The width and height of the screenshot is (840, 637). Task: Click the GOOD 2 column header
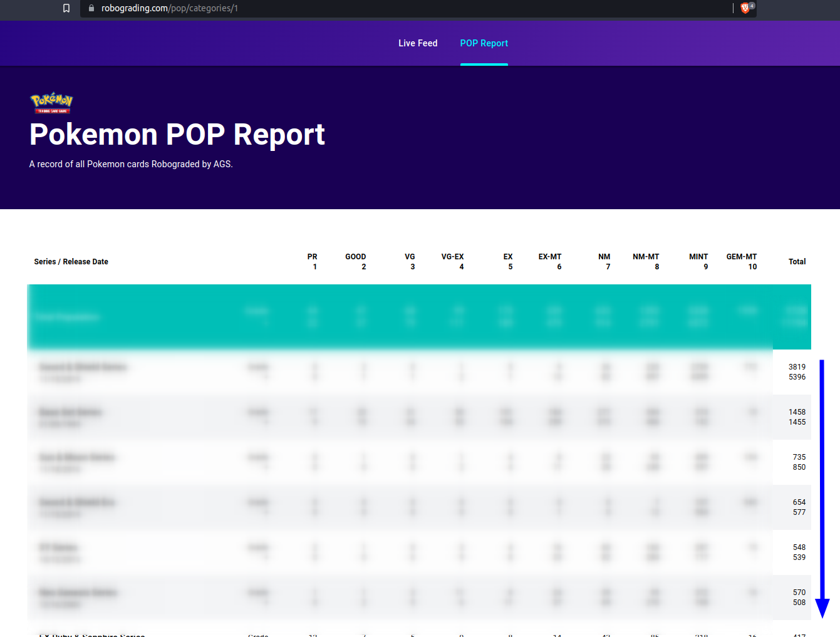pos(356,262)
